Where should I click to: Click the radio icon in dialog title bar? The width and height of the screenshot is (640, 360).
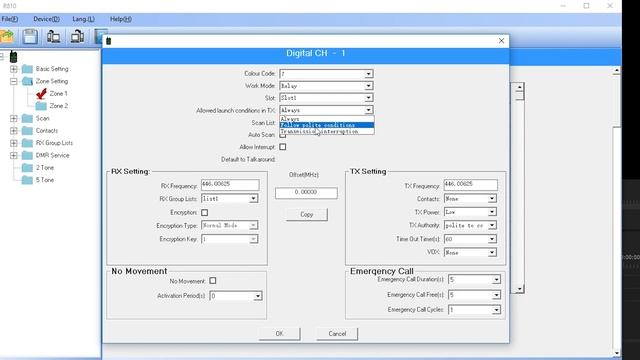(108, 41)
